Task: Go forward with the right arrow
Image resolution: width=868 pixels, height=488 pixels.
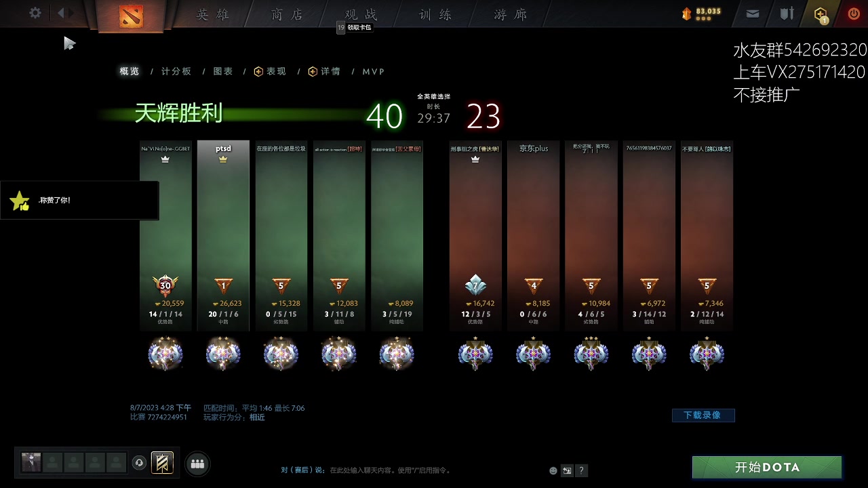Action: click(x=72, y=13)
